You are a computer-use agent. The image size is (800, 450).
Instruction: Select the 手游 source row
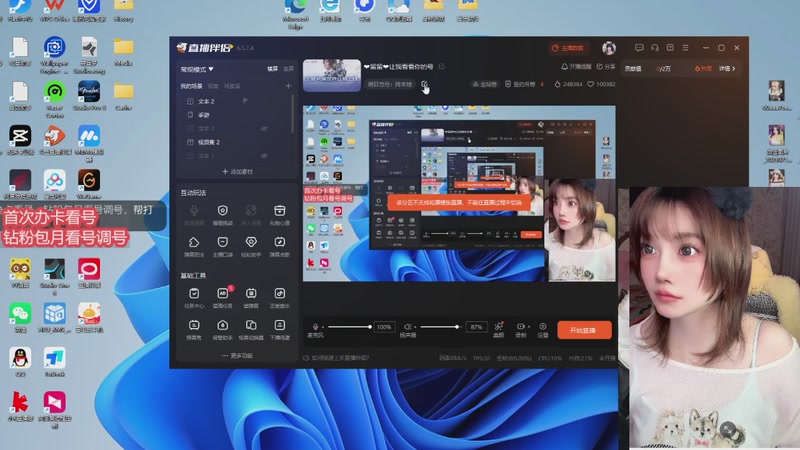point(235,115)
